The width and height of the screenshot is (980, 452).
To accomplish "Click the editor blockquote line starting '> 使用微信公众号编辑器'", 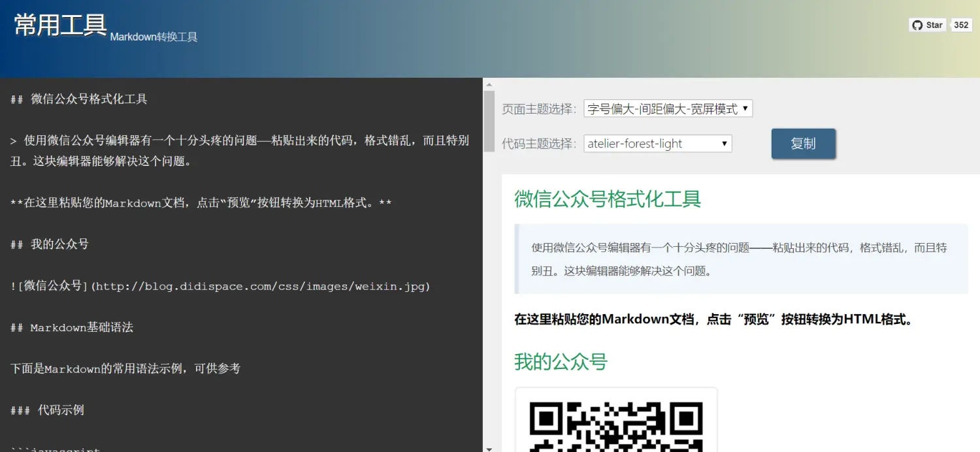I will (x=240, y=150).
